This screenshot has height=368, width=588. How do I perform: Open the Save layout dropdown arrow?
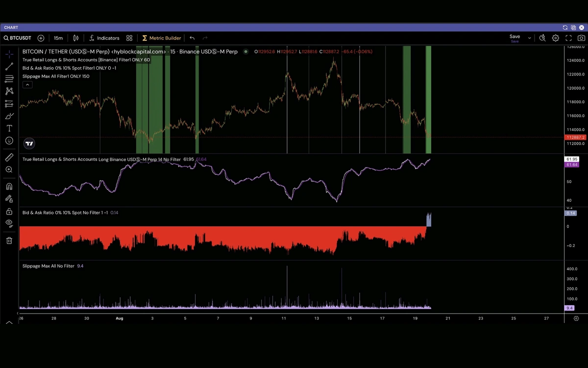point(529,38)
